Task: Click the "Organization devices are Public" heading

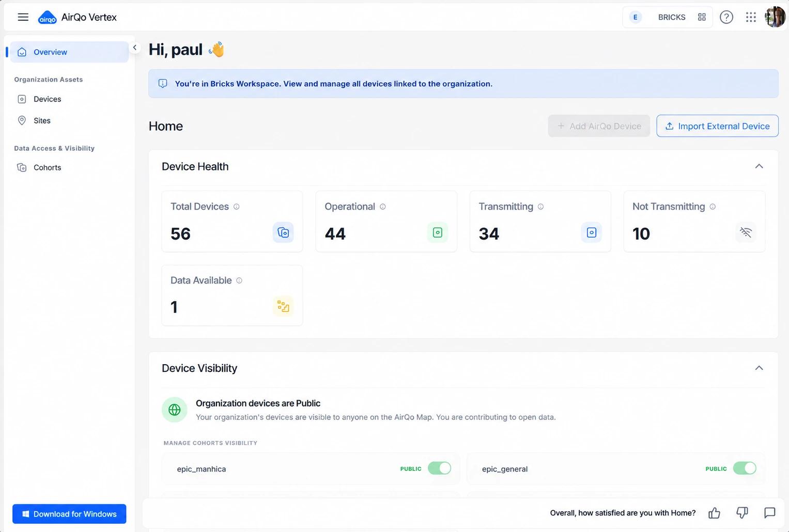Action: click(258, 403)
